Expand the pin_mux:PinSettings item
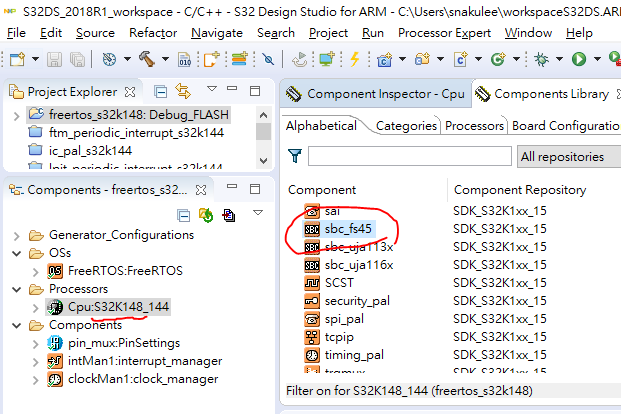 point(35,345)
